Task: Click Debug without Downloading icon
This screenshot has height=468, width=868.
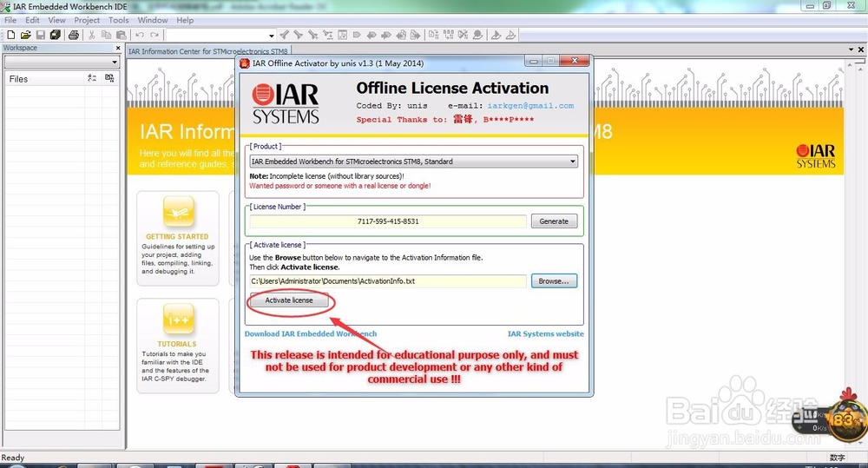Action: click(510, 35)
